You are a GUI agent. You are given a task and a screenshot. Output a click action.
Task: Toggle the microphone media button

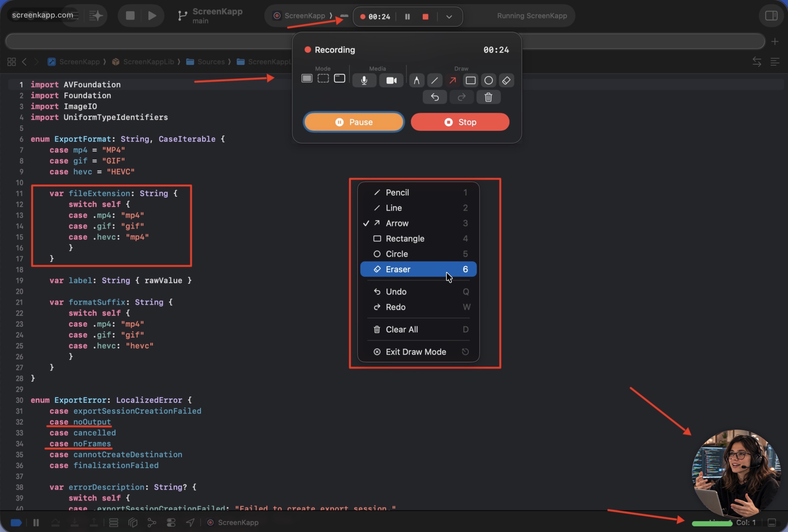(x=364, y=80)
